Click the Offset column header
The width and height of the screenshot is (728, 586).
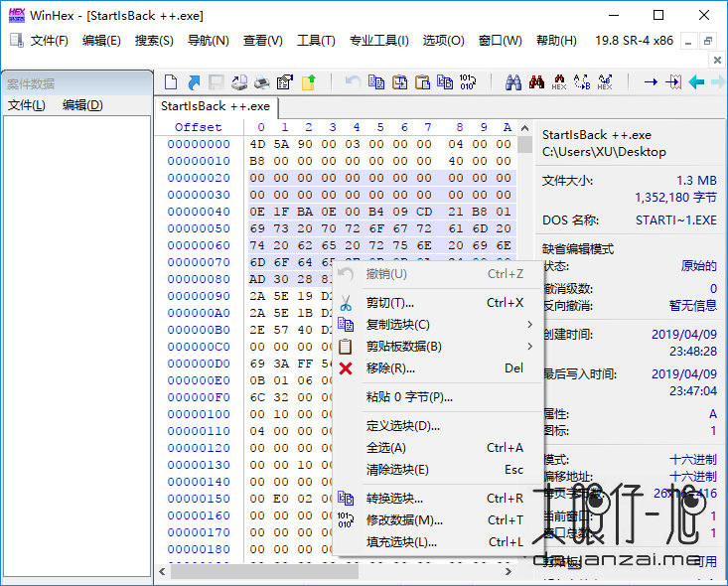(x=199, y=127)
